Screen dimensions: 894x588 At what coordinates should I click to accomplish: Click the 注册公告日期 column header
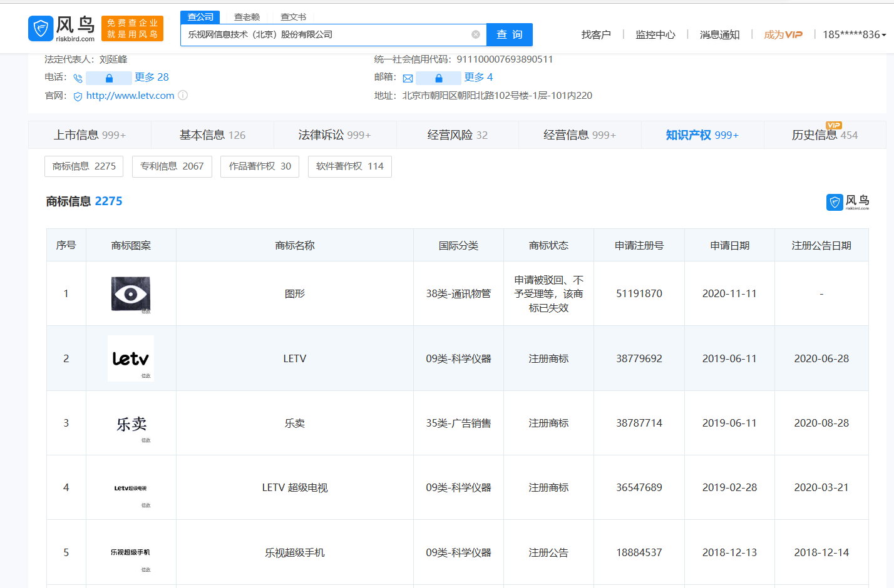pos(821,246)
